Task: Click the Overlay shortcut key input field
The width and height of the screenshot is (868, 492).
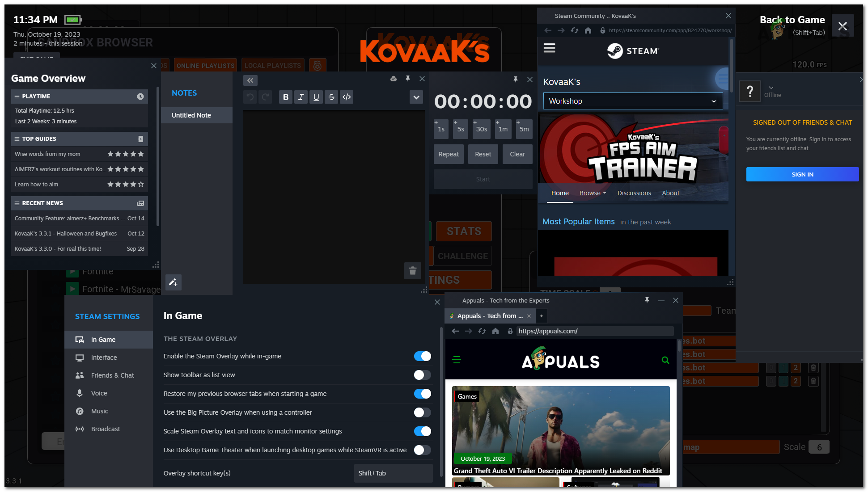Action: click(391, 473)
